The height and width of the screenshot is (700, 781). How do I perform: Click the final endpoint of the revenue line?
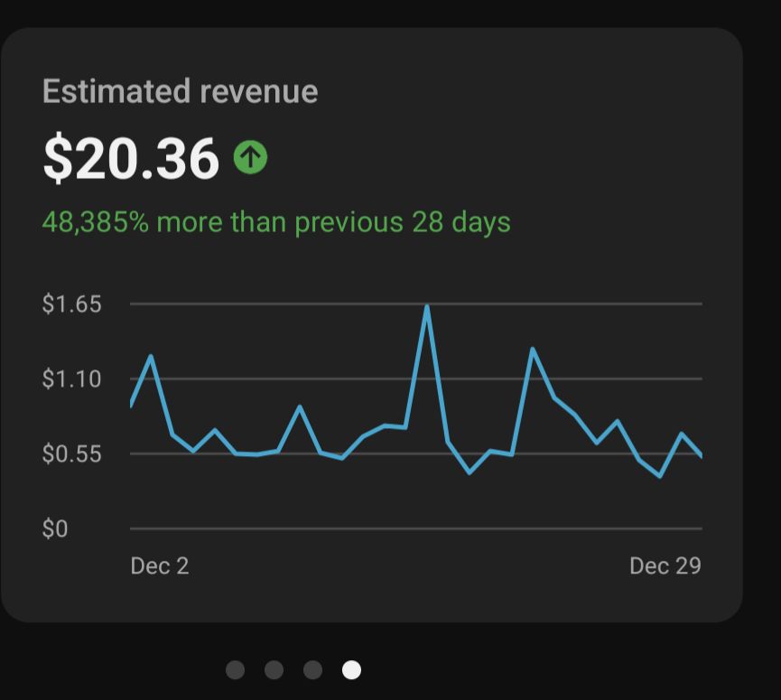[701, 456]
